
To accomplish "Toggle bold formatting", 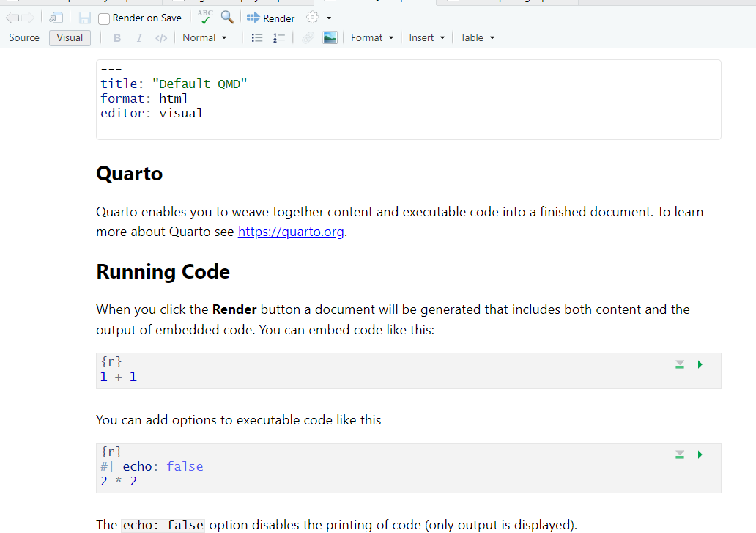I will [117, 38].
